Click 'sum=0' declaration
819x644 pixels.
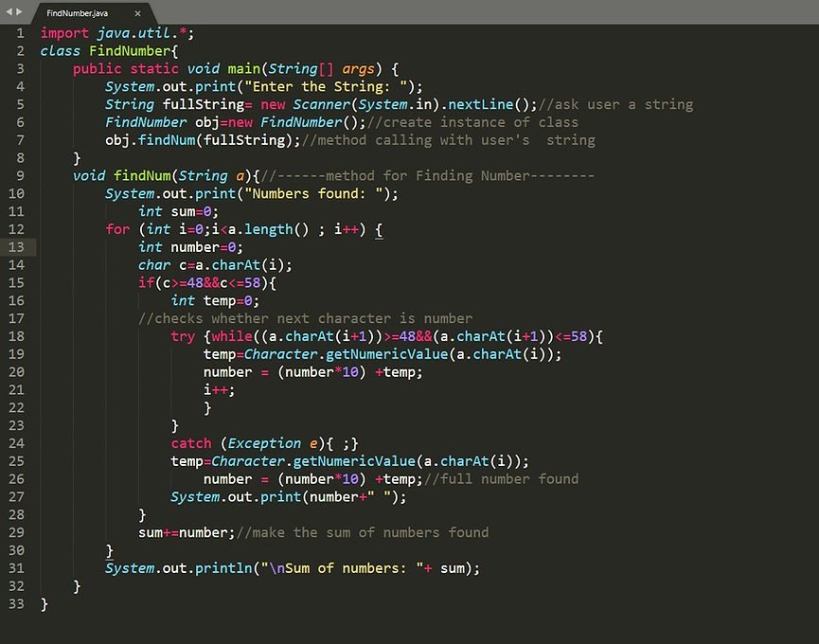(191, 211)
